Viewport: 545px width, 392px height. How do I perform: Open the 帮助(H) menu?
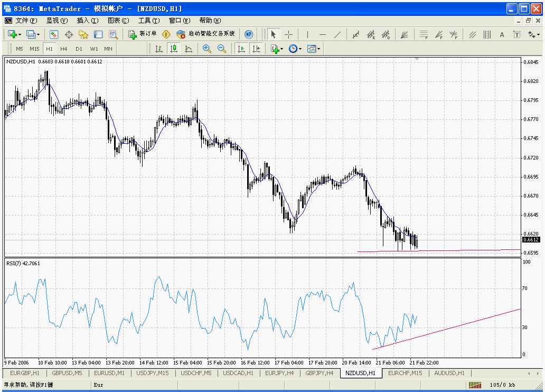(x=210, y=21)
